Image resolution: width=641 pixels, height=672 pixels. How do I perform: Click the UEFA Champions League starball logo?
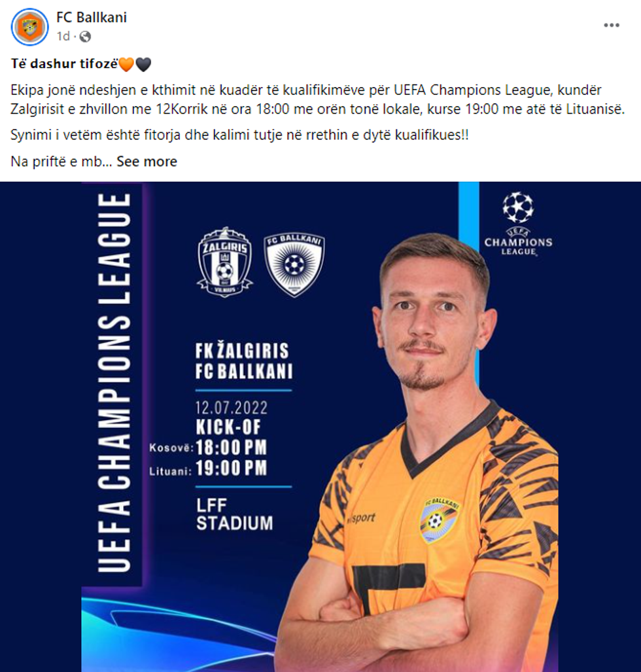(x=518, y=224)
